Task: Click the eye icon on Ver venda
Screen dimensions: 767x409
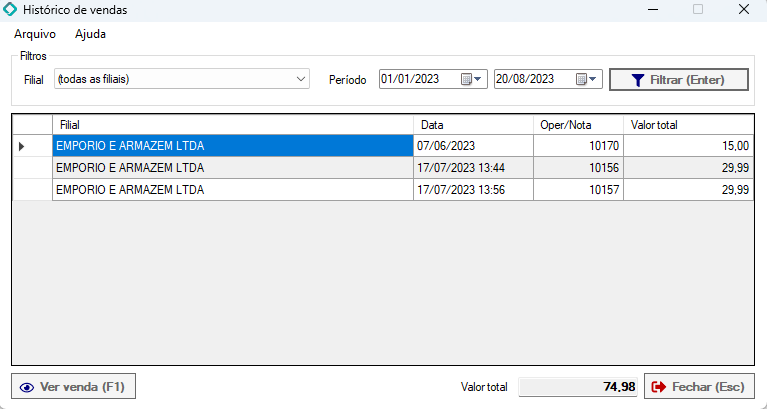Action: tap(27, 386)
